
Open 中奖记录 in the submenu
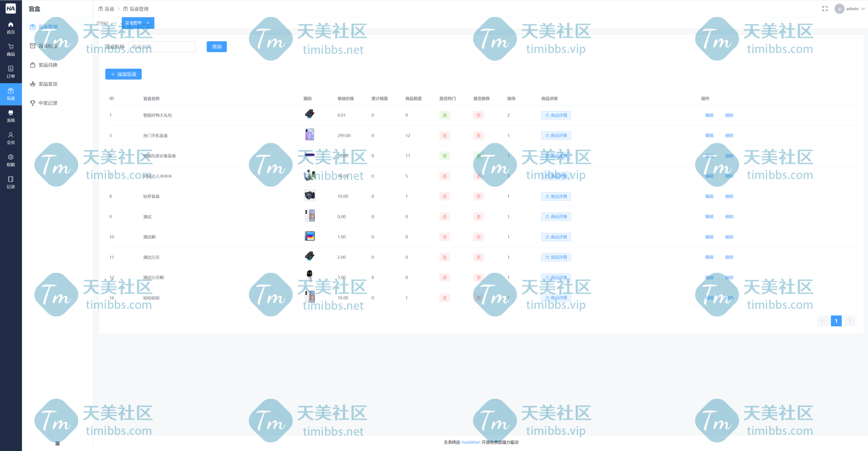48,103
